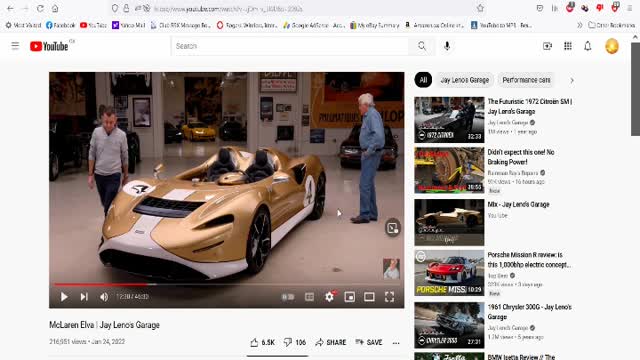Click the channel watermark in video corner
This screenshot has width=640, height=360.
pos(391,269)
